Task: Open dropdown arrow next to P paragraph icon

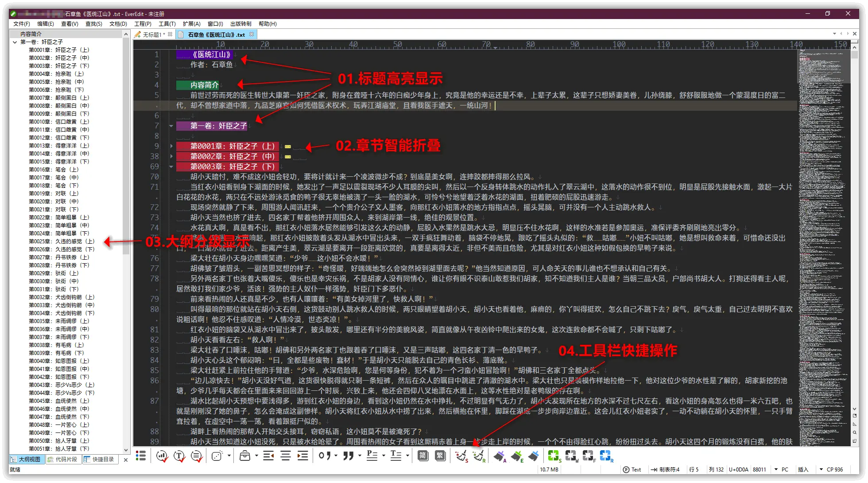Action: point(384,456)
